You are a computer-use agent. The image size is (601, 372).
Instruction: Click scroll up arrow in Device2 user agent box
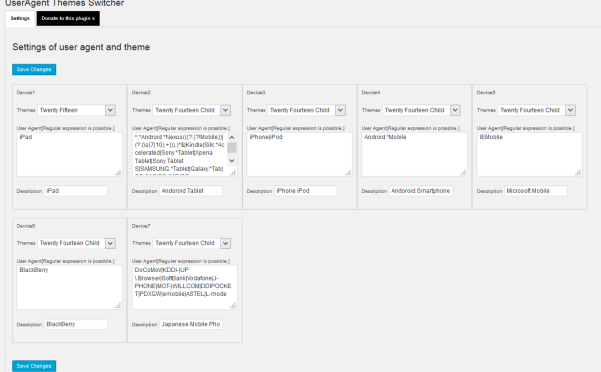coord(232,137)
